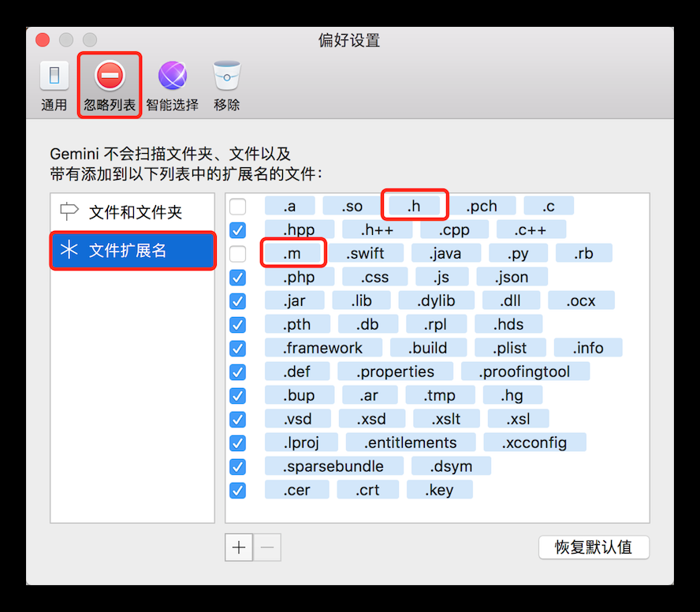Click the + button to add an extension

click(x=238, y=547)
